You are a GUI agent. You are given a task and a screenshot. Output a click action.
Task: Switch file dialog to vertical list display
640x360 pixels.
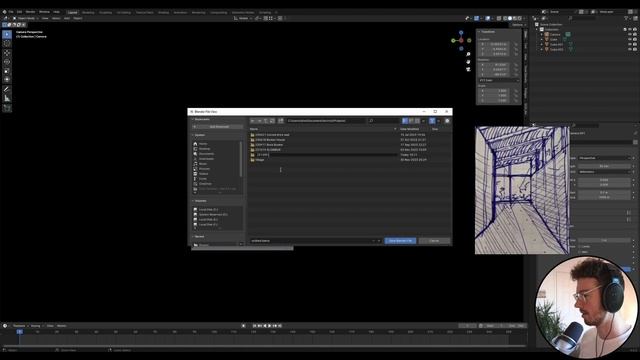(x=405, y=121)
